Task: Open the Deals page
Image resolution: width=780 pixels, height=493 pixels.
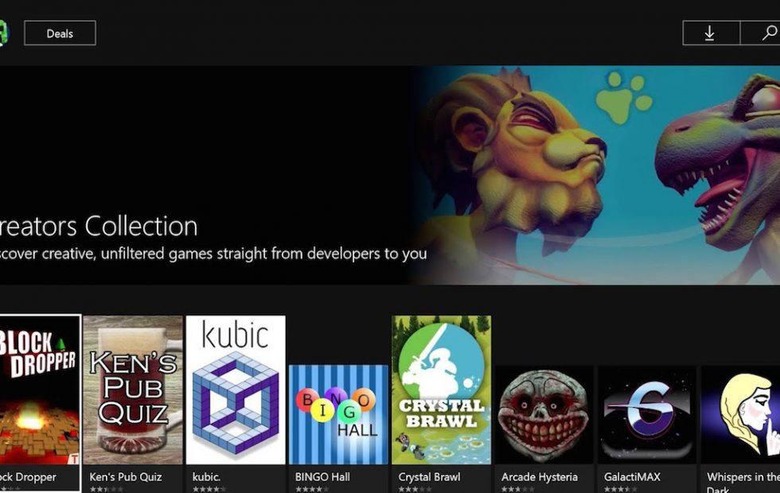Action: tap(60, 33)
